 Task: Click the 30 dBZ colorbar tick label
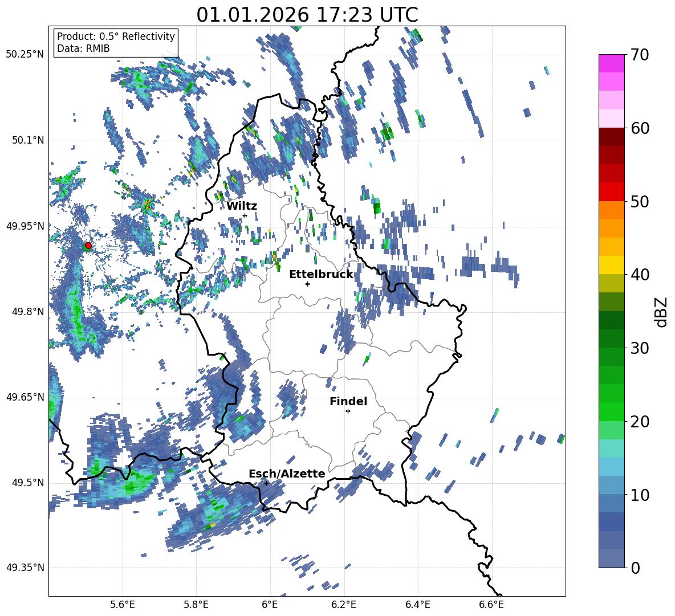coord(640,348)
